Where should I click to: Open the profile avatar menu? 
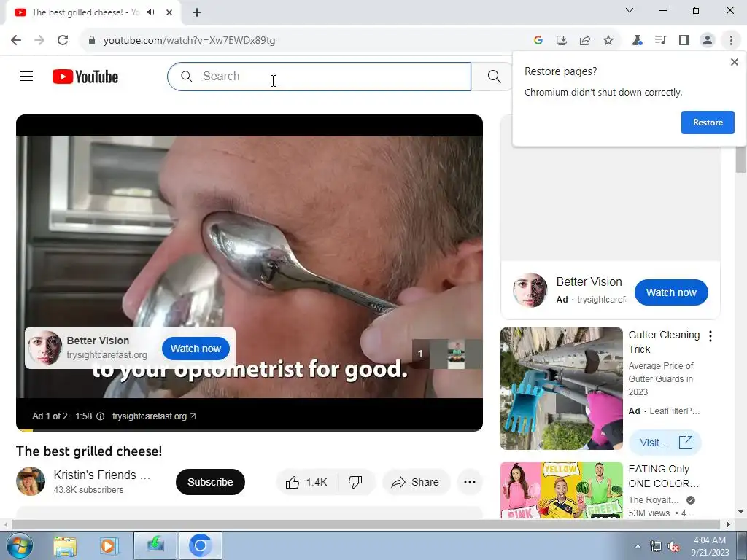click(x=708, y=41)
